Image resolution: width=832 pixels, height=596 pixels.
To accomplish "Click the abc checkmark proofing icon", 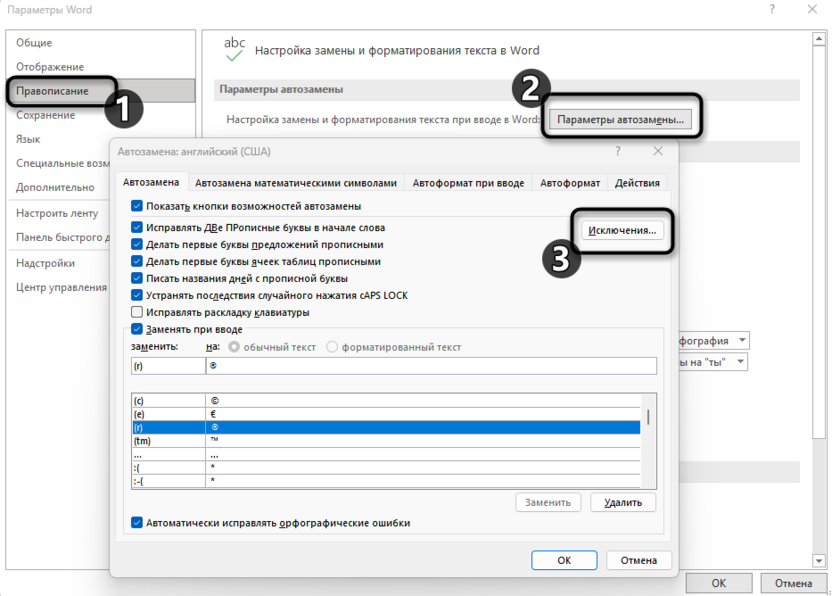I will 235,49.
